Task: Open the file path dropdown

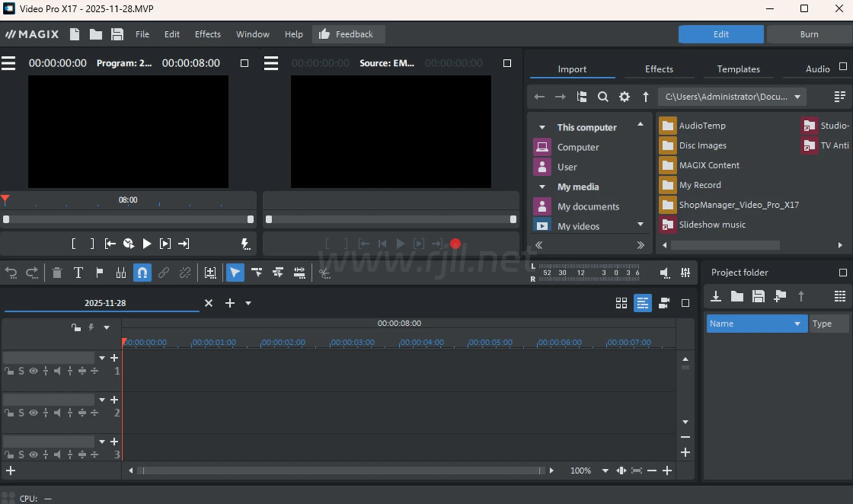Action: 797,97
